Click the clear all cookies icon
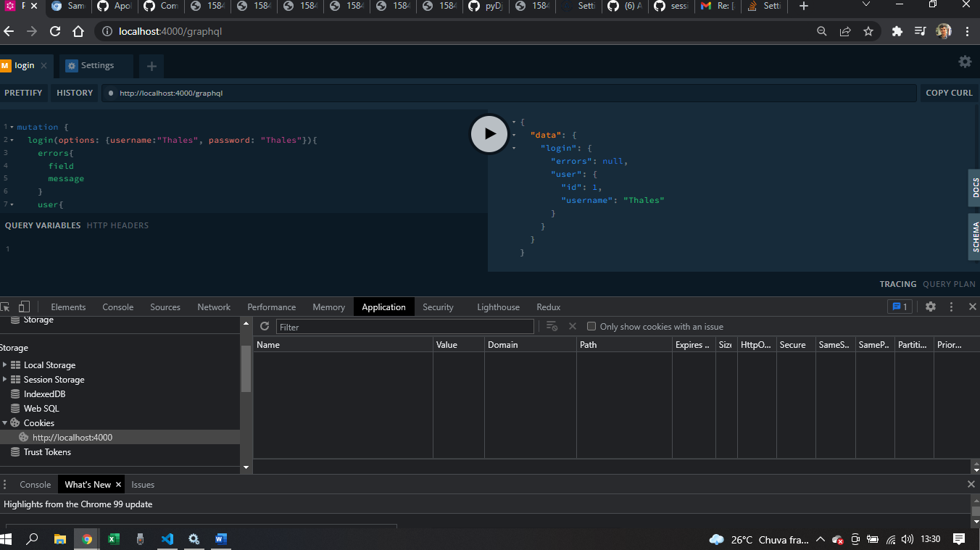The height and width of the screenshot is (550, 980). point(552,327)
